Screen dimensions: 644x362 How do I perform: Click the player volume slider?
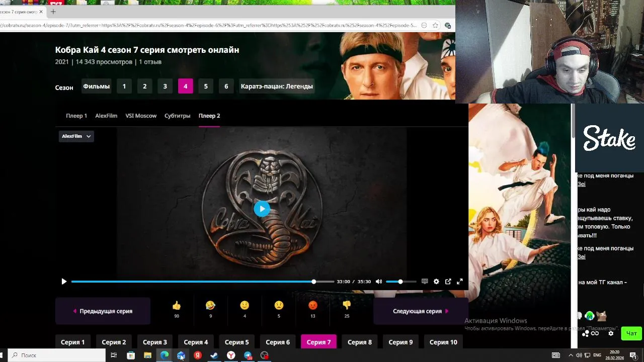[x=401, y=282]
